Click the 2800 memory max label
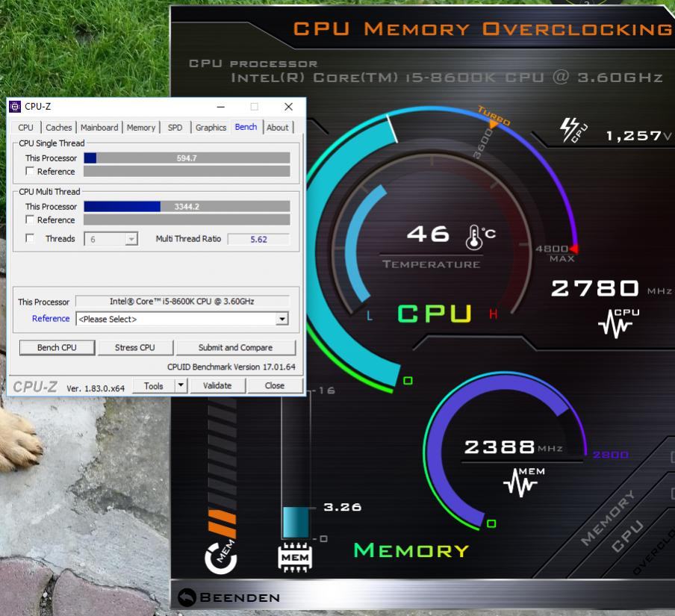The image size is (675, 616). point(611,455)
